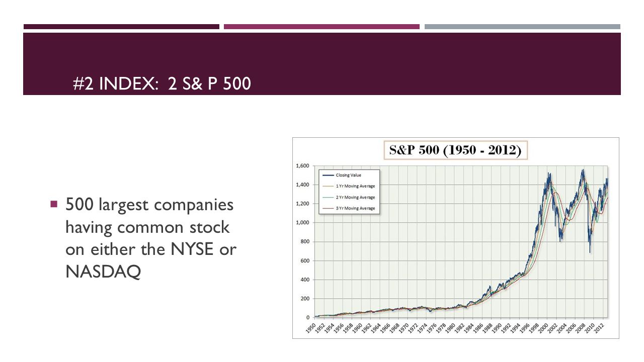The width and height of the screenshot is (644, 362).
Task: Click the 1950 label on the x-axis
Action: (311, 327)
